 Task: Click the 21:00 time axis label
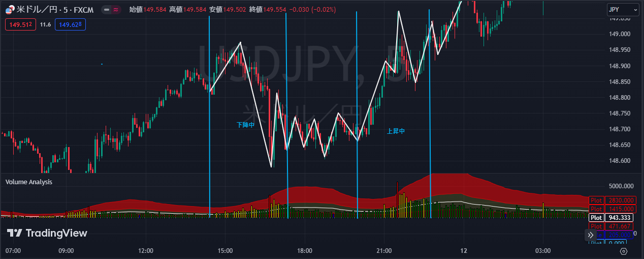tap(384, 251)
